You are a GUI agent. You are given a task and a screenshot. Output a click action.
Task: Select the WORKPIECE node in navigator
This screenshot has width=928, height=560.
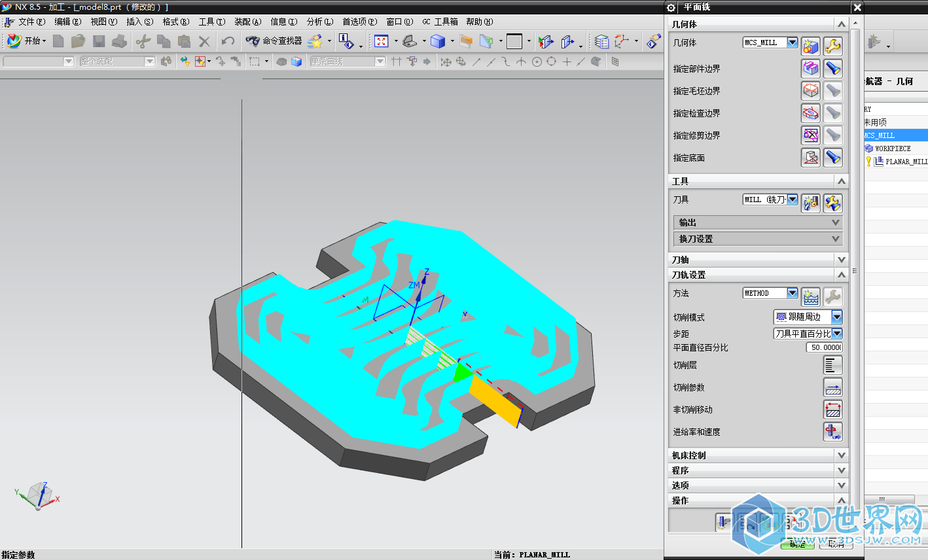pos(893,149)
